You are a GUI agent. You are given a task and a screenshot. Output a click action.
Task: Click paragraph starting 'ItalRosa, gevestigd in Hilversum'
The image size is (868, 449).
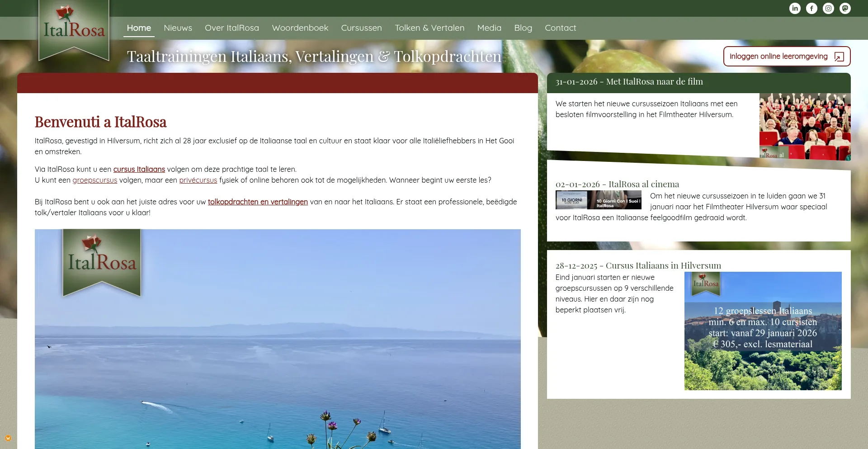(x=274, y=146)
